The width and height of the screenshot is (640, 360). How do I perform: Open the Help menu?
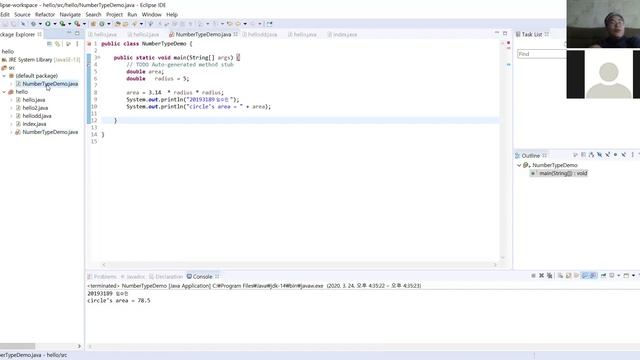tap(172, 14)
